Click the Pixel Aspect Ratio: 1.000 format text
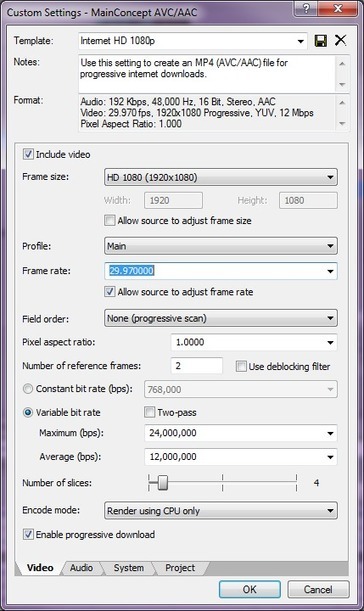Screen dimensions: 364x611 [x=131, y=124]
